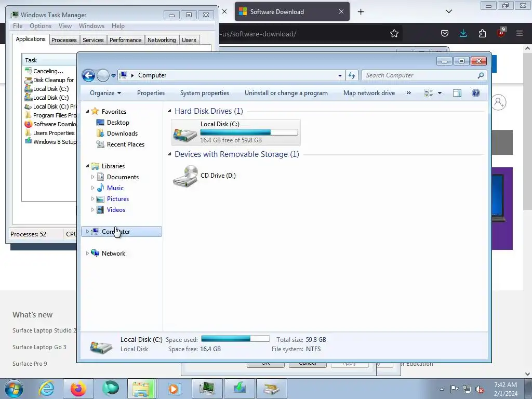Click the Task column header

[x=49, y=60]
